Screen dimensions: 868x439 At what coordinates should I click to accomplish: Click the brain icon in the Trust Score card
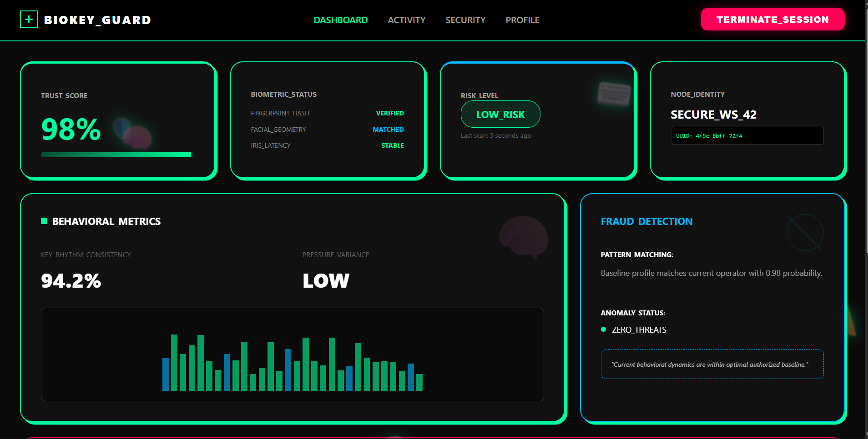point(135,135)
